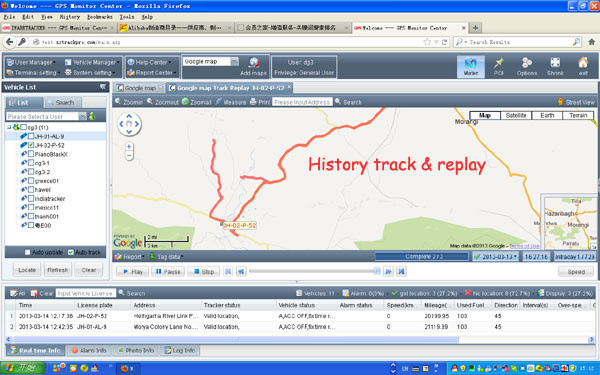
Task: Toggle the Auto track checkbox
Action: pos(70,252)
